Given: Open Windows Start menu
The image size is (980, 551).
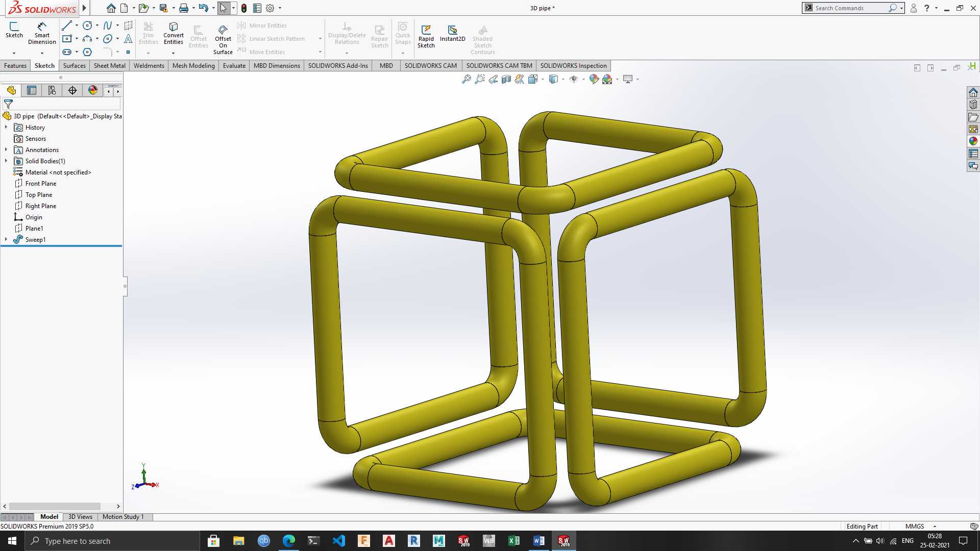Looking at the screenshot, I should click(x=12, y=541).
